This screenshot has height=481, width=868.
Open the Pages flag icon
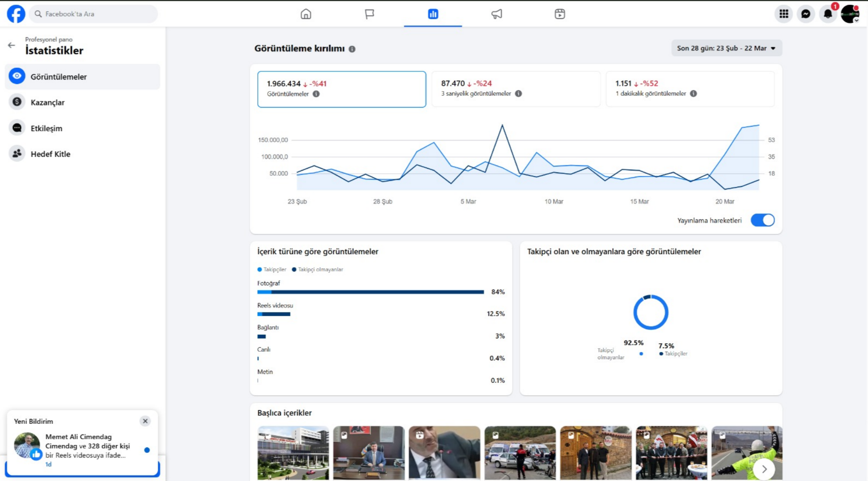369,14
